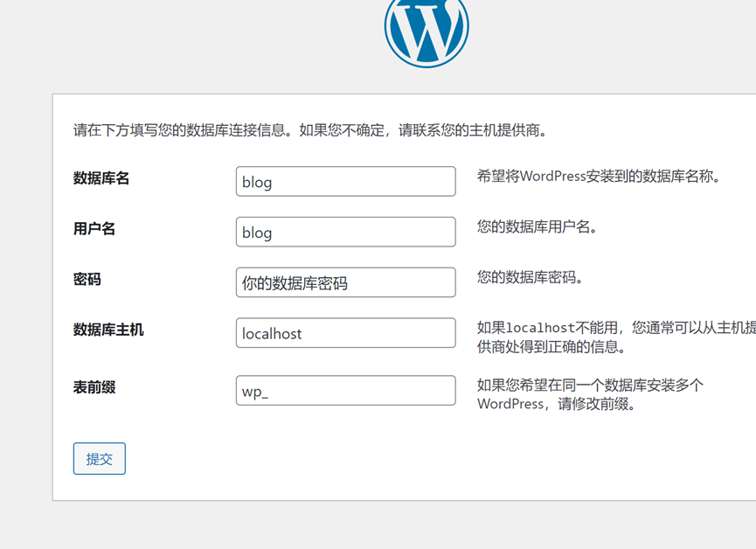Focus the 数据库名 input field
This screenshot has width=756, height=549.
pyautogui.click(x=346, y=181)
